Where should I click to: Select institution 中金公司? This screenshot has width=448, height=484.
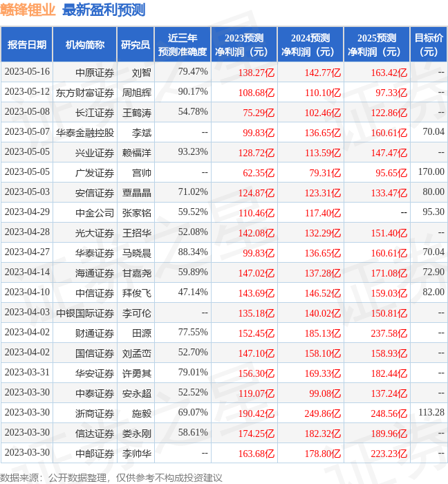(x=95, y=213)
